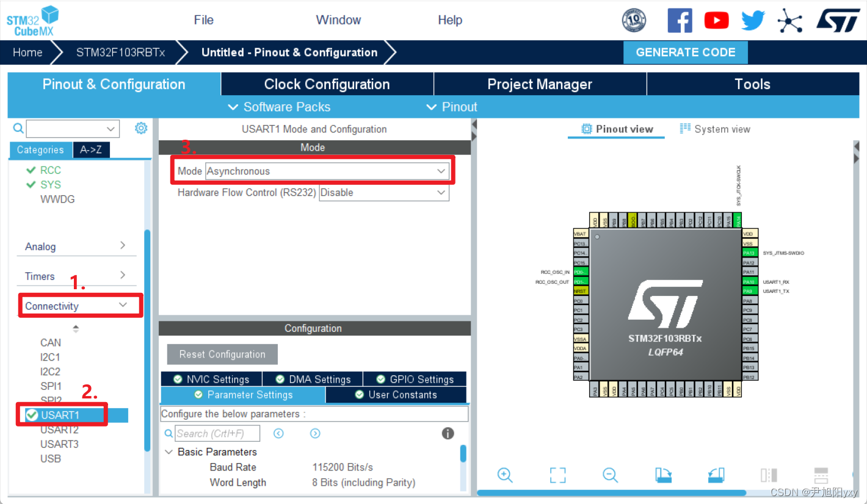
Task: Select USART2 in the Connectivity list
Action: tap(59, 430)
